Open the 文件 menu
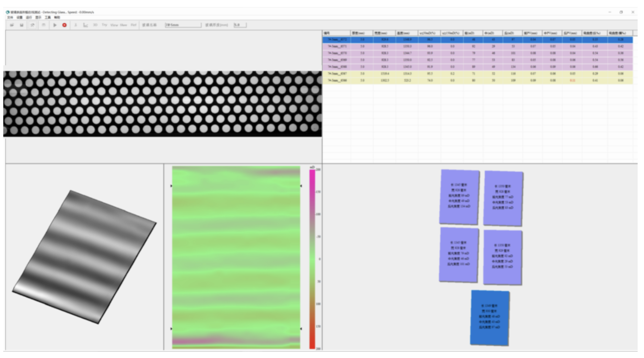Screen dimensions: 644x358 [x=10, y=18]
